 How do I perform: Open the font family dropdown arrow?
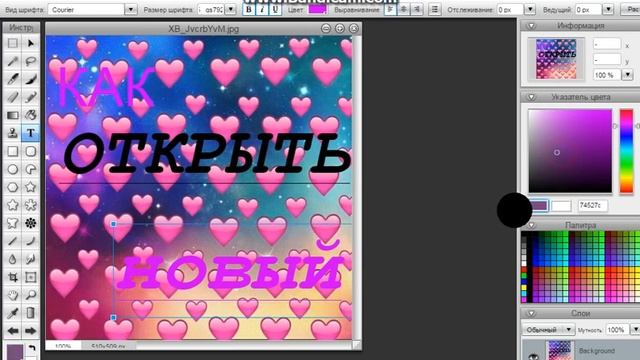131,9
